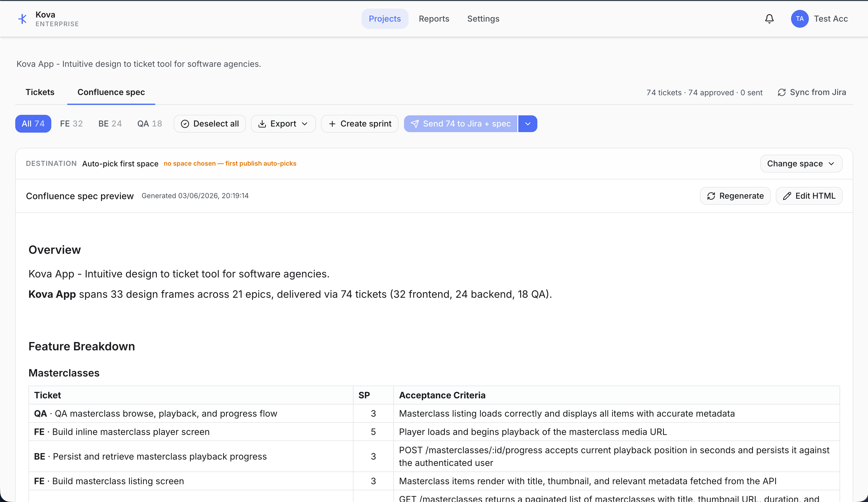Filter tickets by BE 24
This screenshot has height=502, width=868.
110,124
